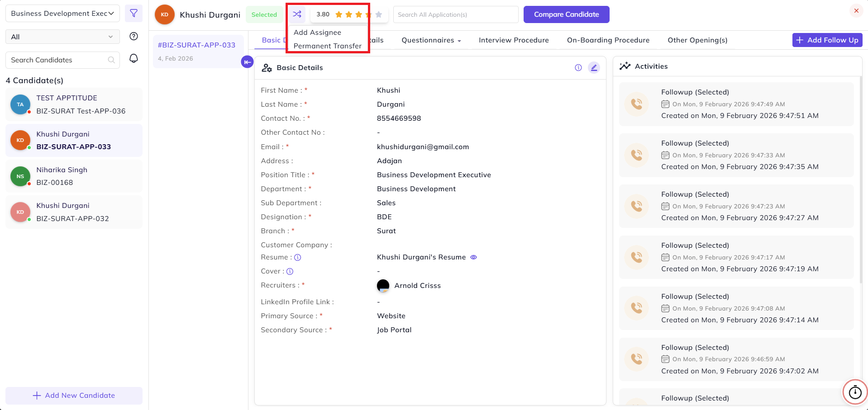Click the KD avatar in the header
868x410 pixels.
coord(165,14)
